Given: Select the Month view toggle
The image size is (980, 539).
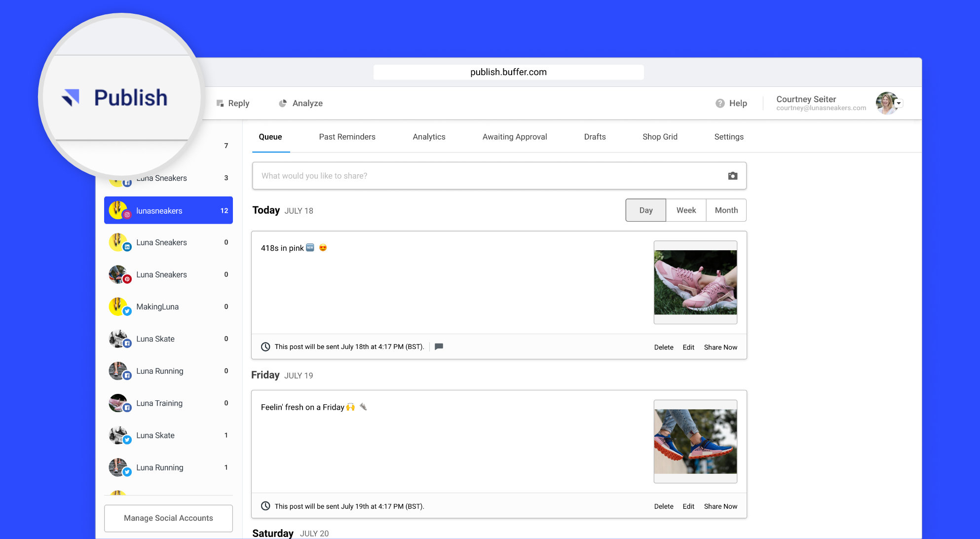Looking at the screenshot, I should click(x=726, y=210).
